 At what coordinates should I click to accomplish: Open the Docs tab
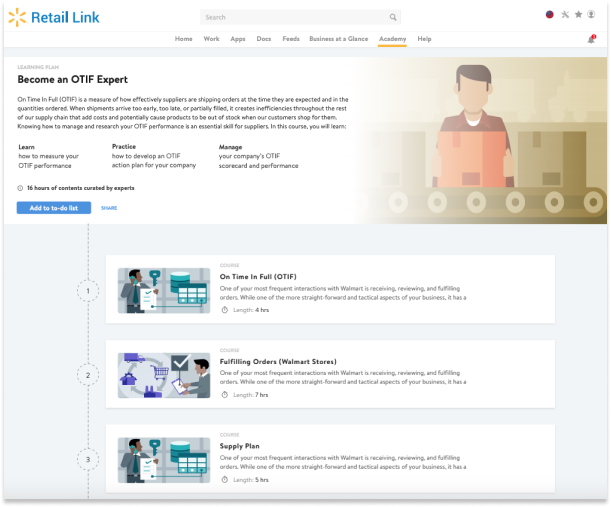click(264, 39)
